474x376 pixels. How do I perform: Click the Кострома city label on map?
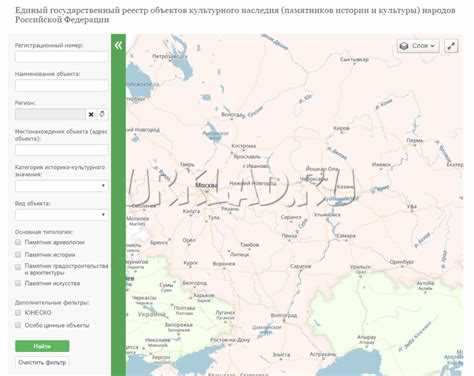(244, 146)
